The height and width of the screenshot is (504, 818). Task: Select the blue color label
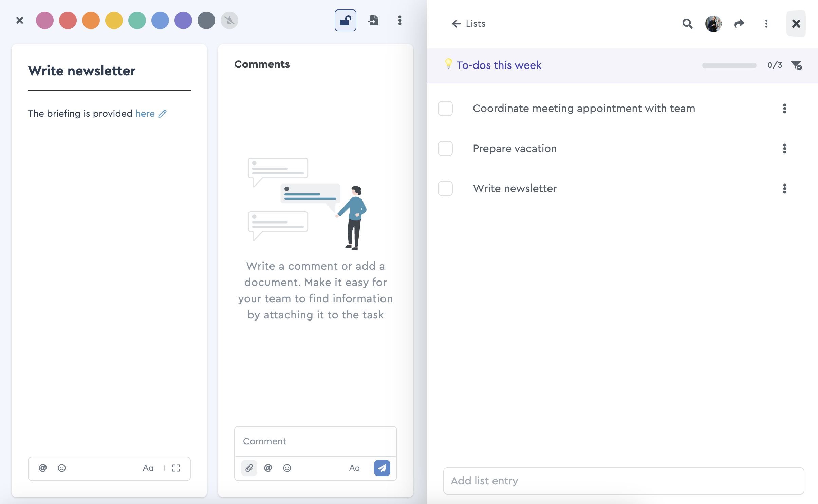coord(160,21)
